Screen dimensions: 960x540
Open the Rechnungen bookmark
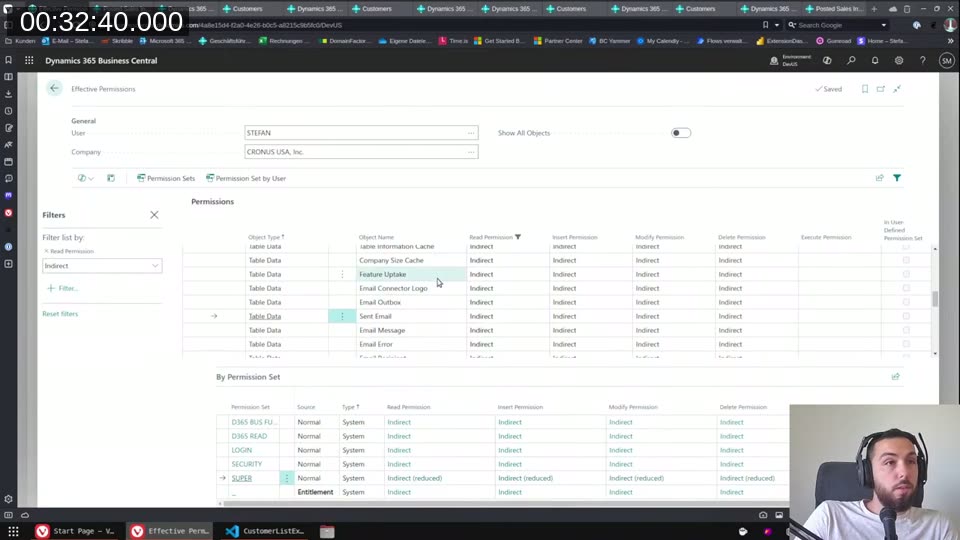click(281, 41)
